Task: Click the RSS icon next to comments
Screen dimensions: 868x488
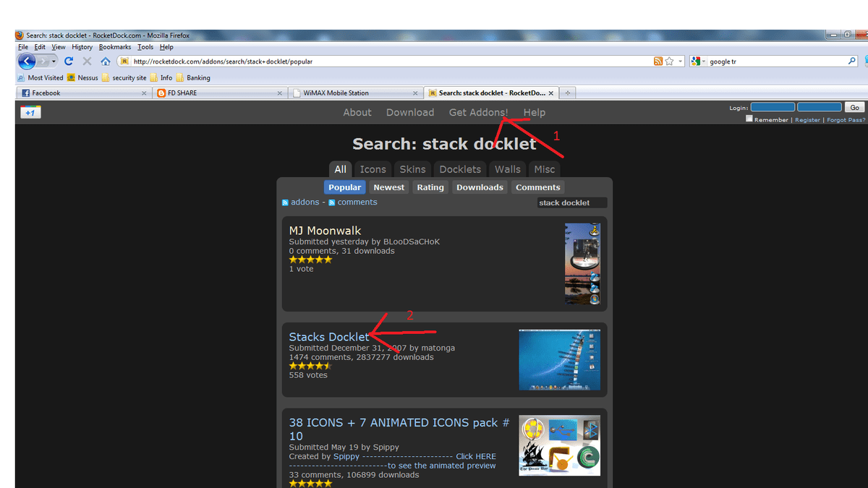Action: click(331, 202)
